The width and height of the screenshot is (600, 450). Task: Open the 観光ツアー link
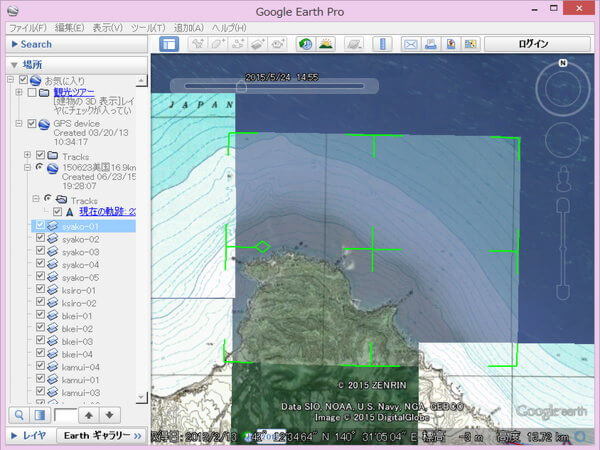74,92
